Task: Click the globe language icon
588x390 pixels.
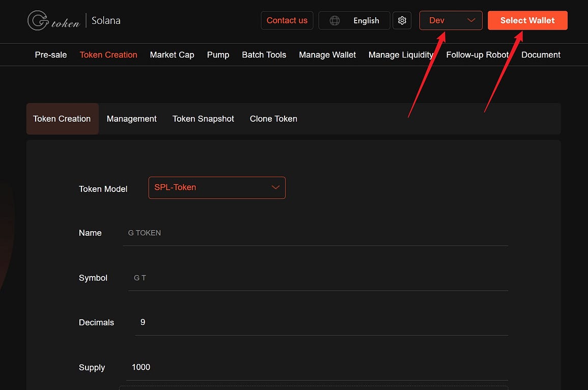Action: 334,20
